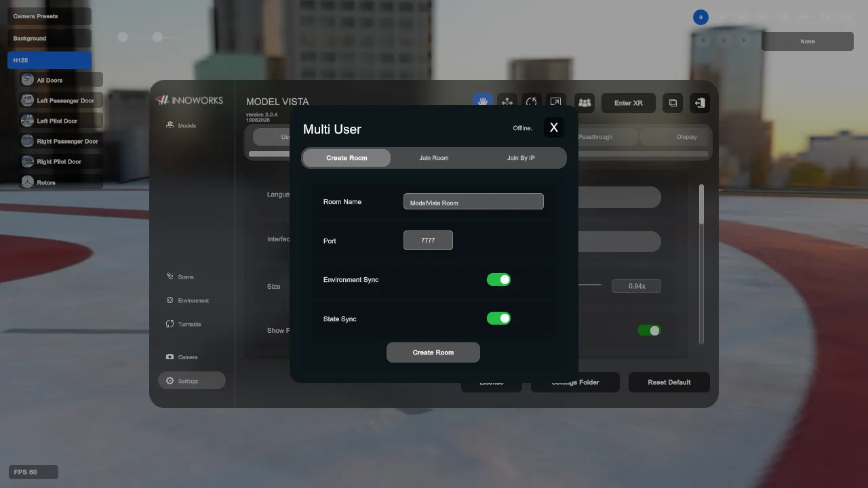This screenshot has width=868, height=488.
Task: Open the Language dropdown in settings
Action: pos(618,197)
